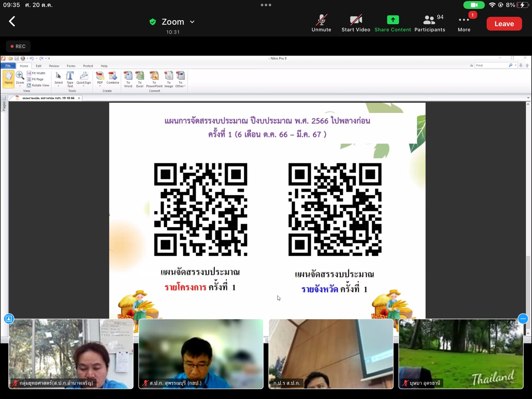Open the Zoom tool dropdown arrow

(x=20, y=86)
